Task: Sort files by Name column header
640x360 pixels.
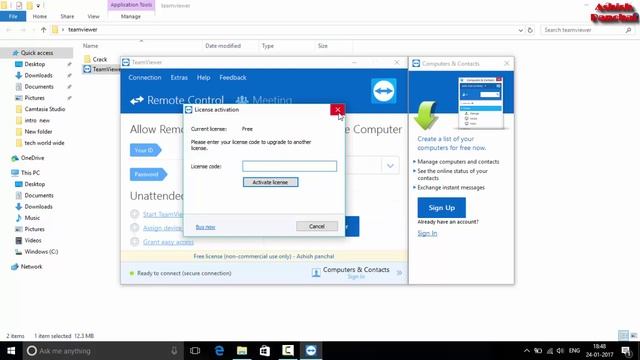Action: pyautogui.click(x=90, y=46)
